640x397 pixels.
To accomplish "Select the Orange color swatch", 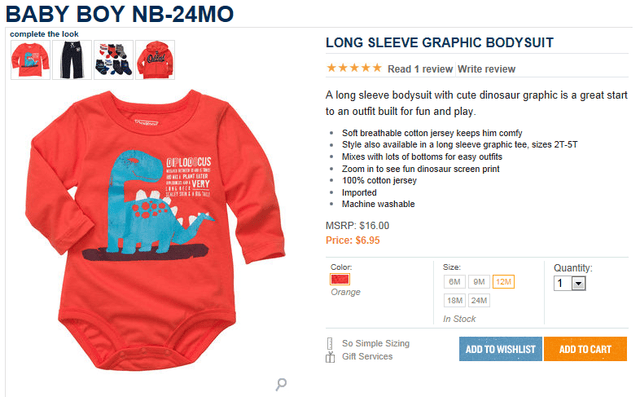I will tap(340, 279).
